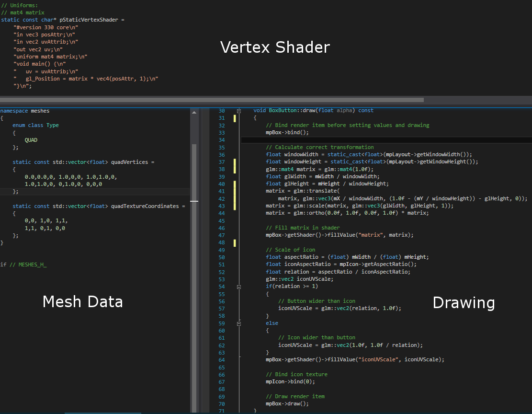The height and width of the screenshot is (414, 532).
Task: Collapse the BoxButton::draw function at line 30
Action: click(238, 111)
